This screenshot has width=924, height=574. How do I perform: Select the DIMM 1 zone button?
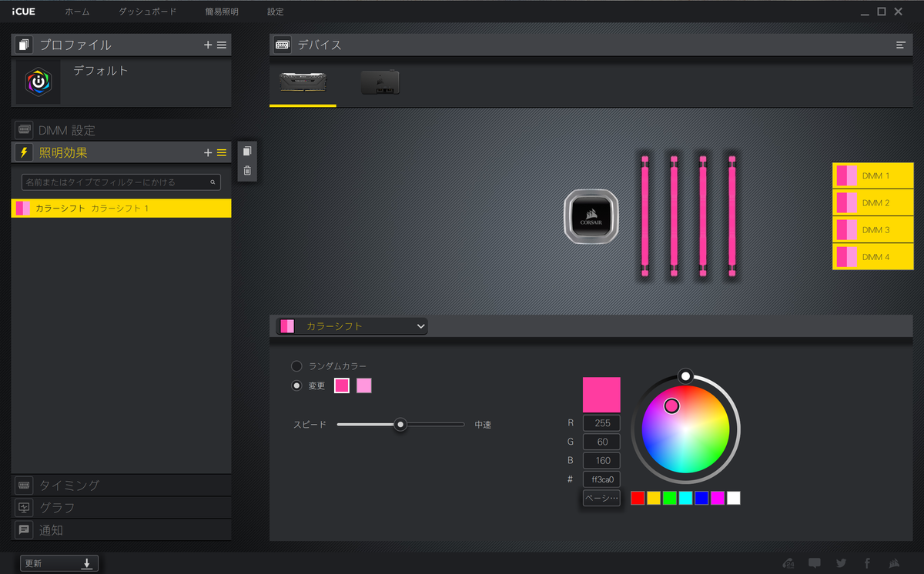pyautogui.click(x=872, y=176)
